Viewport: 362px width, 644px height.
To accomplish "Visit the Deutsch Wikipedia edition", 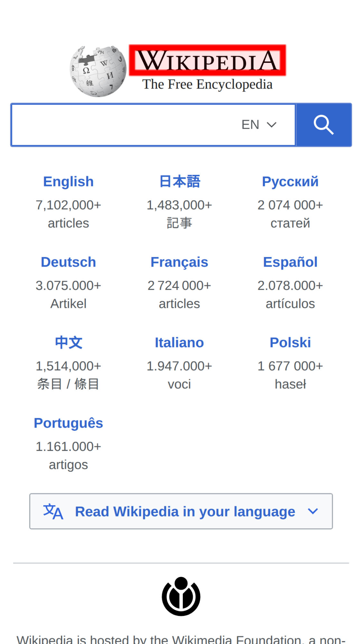I will click(68, 262).
